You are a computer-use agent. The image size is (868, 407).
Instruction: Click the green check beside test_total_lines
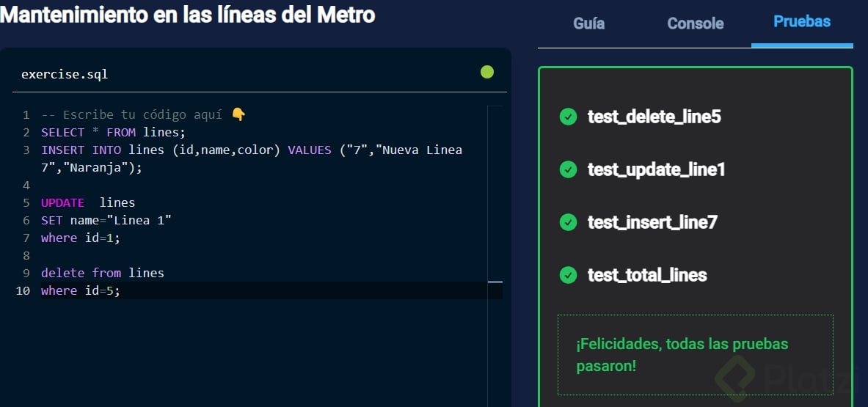pos(568,275)
